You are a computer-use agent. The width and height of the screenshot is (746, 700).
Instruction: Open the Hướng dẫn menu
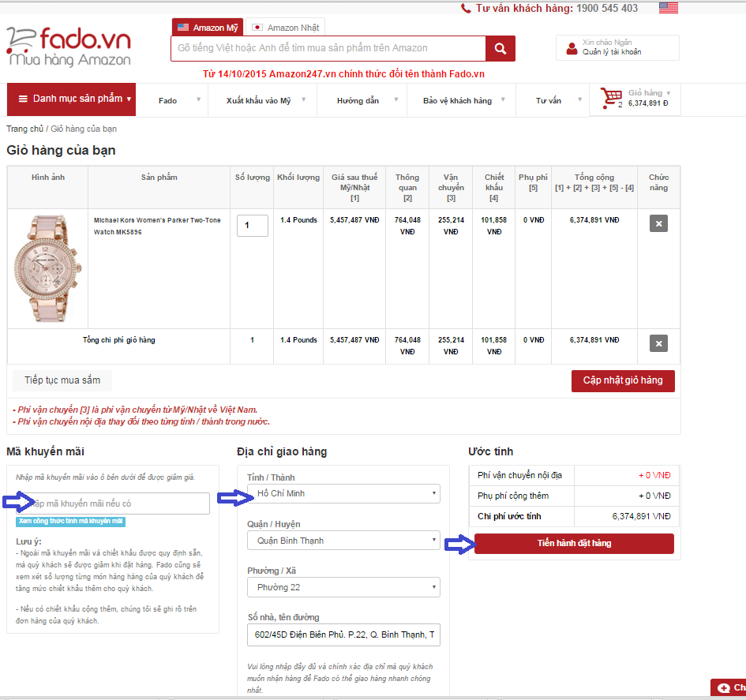(x=362, y=100)
